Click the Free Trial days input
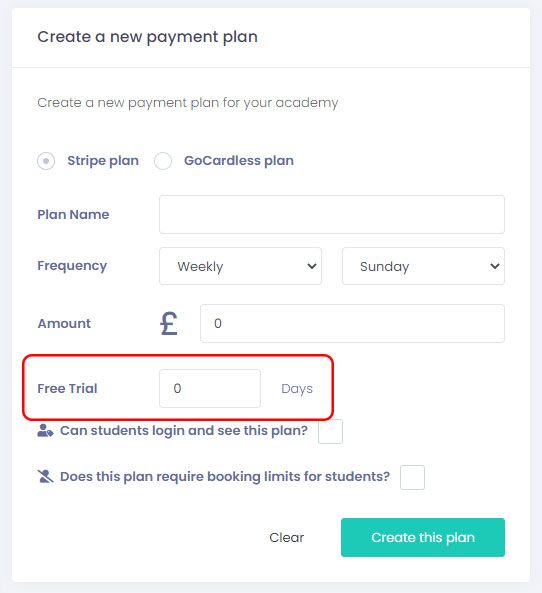Screen dimensions: 542x593 [210, 388]
